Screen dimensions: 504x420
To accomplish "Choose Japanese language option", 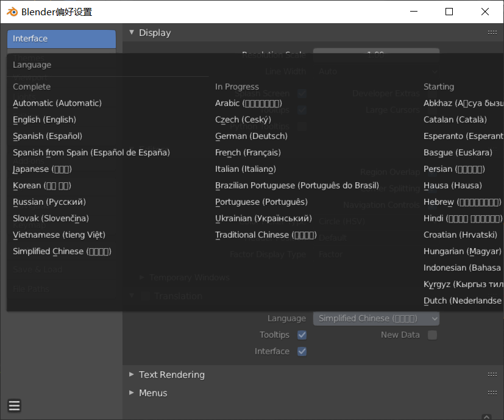I will 42,169.
